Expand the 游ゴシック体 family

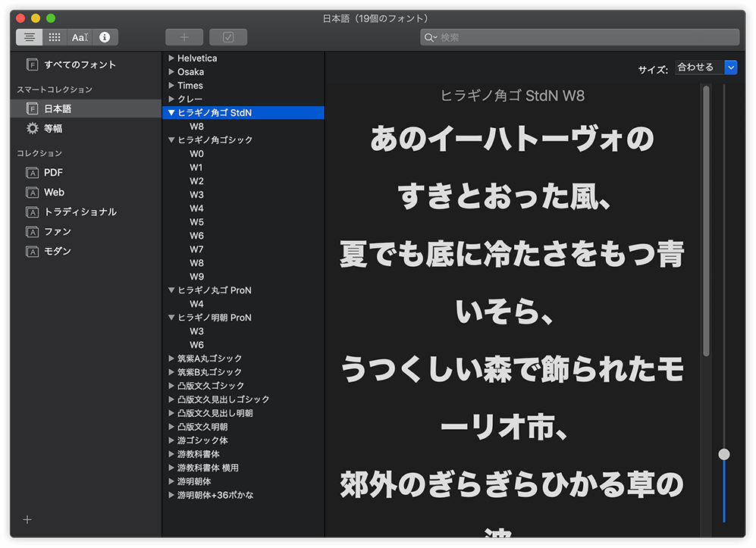[171, 440]
